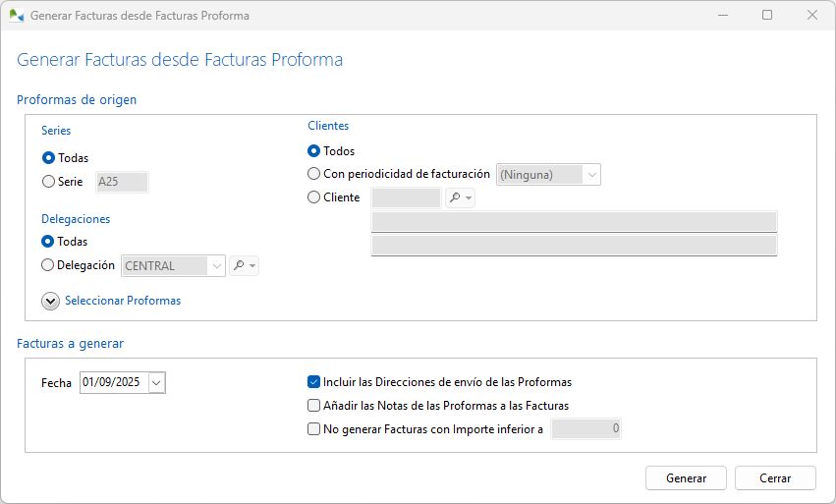This screenshot has width=836, height=504.
Task: Check No generar Facturas con Importe inferior
Action: click(314, 428)
